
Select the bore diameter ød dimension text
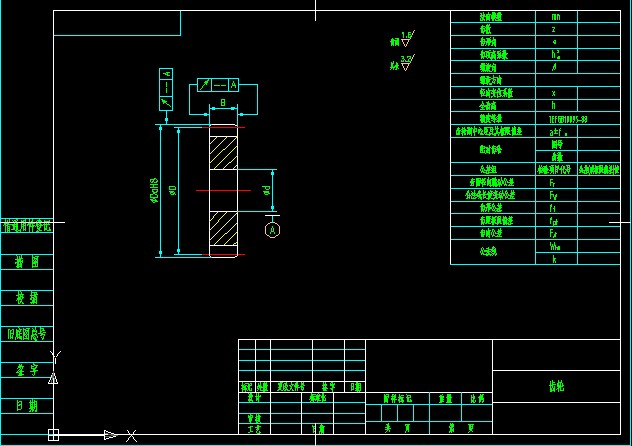point(266,190)
